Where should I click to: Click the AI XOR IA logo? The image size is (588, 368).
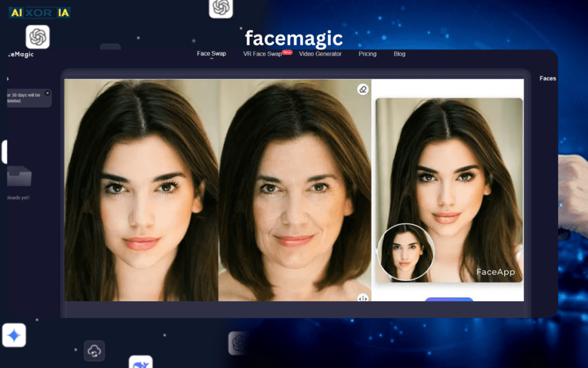pos(39,12)
